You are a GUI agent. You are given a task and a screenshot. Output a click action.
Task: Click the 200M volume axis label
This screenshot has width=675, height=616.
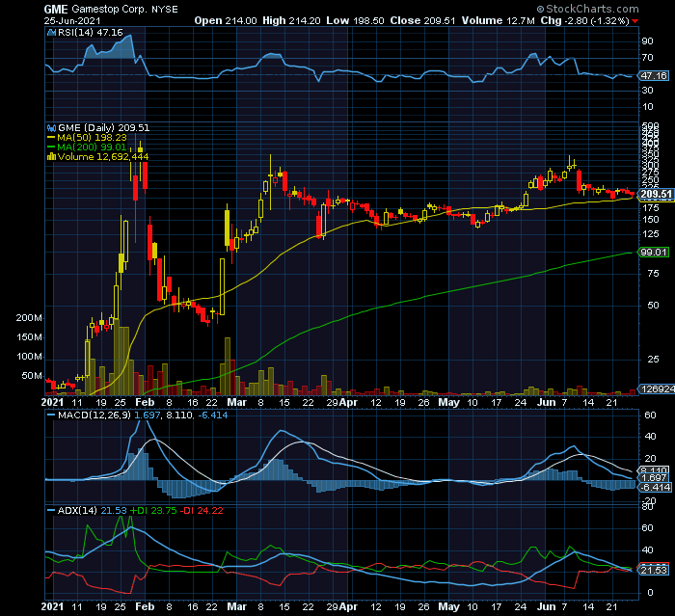[x=29, y=318]
